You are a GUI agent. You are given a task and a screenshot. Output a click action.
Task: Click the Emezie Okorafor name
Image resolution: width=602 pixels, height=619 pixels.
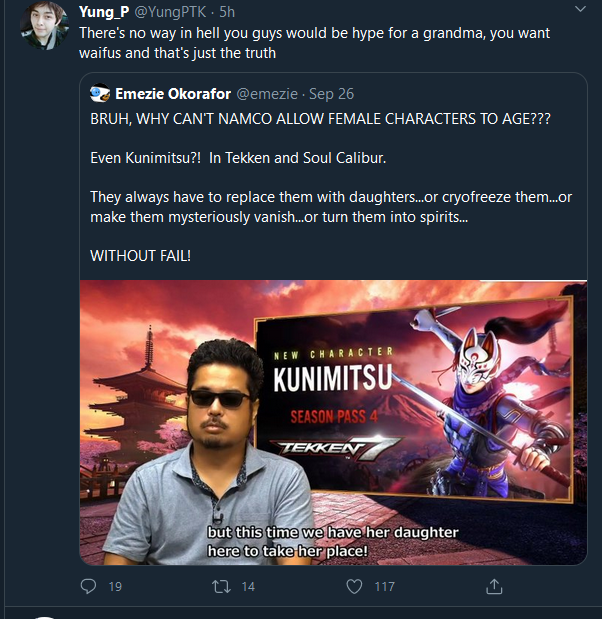pos(173,94)
